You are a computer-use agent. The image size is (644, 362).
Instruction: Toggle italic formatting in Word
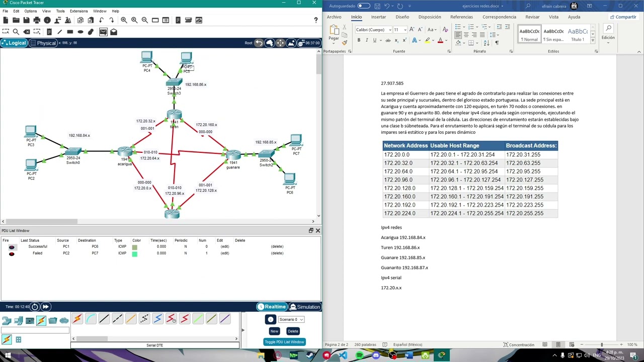pos(367,40)
